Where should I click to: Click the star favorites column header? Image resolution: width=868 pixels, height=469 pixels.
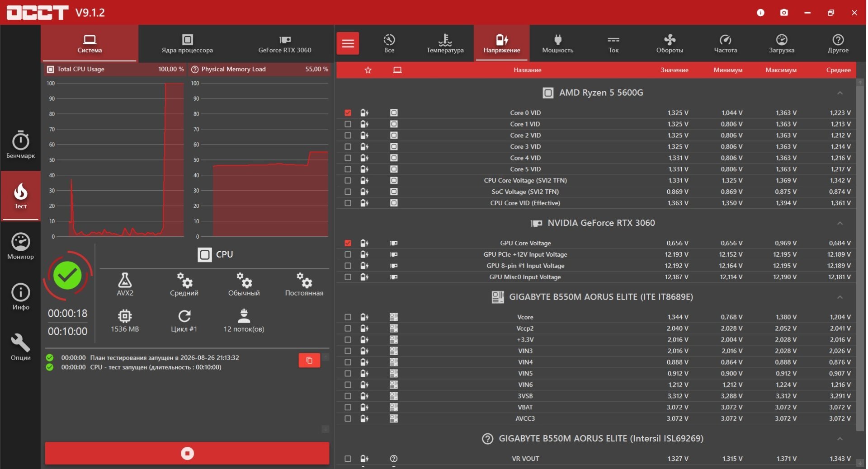[x=368, y=70]
